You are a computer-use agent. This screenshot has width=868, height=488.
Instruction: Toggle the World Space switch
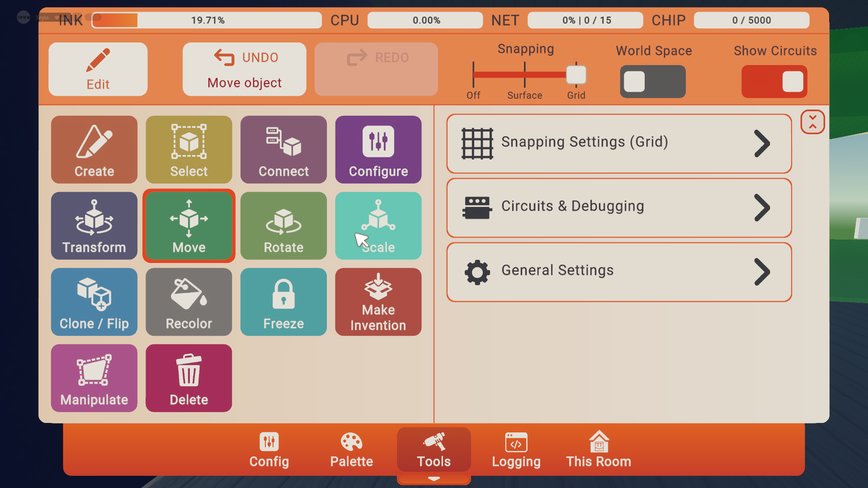652,82
